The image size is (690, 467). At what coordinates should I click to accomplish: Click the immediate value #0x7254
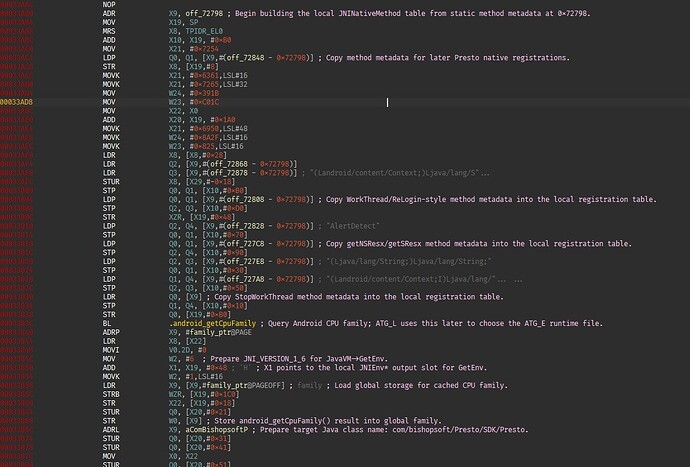pyautogui.click(x=206, y=49)
